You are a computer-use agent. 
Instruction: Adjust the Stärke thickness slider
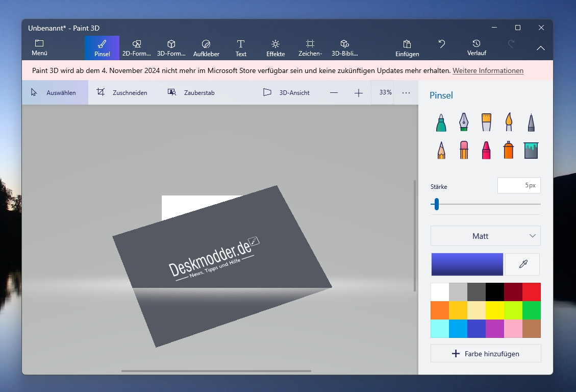[x=486, y=204]
